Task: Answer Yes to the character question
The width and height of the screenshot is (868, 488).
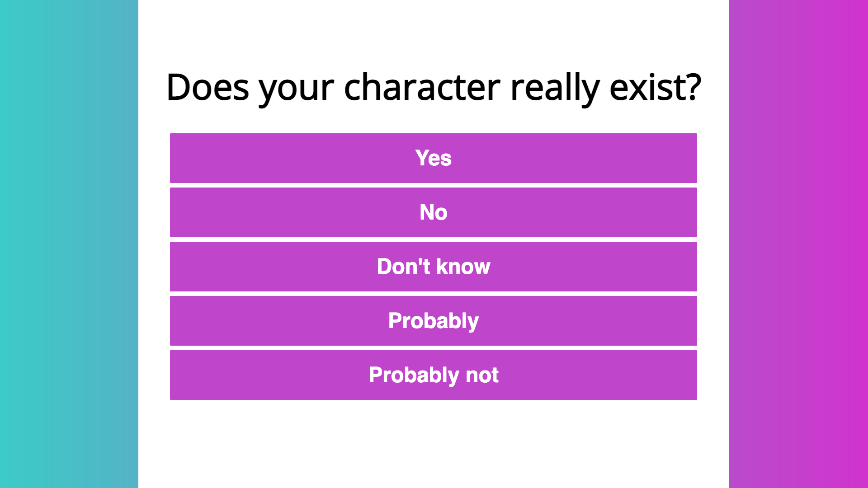Action: click(x=433, y=158)
